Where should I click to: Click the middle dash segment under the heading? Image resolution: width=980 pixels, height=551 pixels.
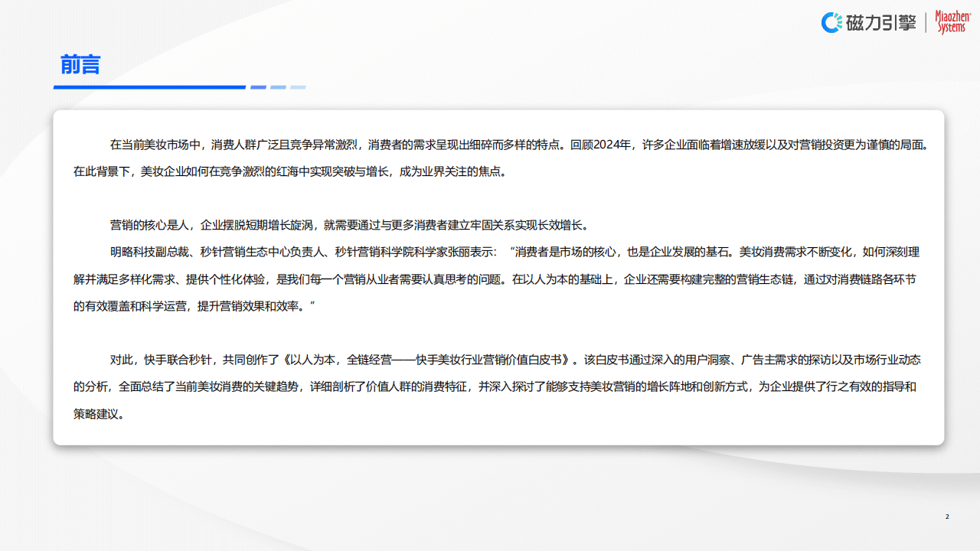pyautogui.click(x=278, y=87)
